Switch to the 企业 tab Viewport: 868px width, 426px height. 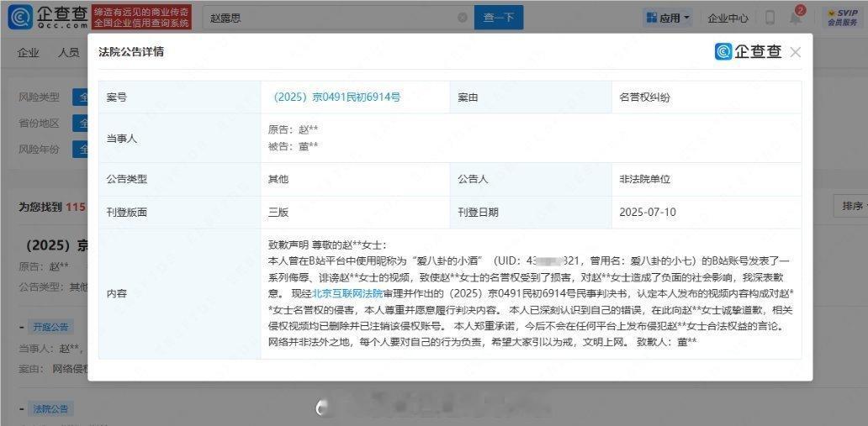click(x=29, y=53)
